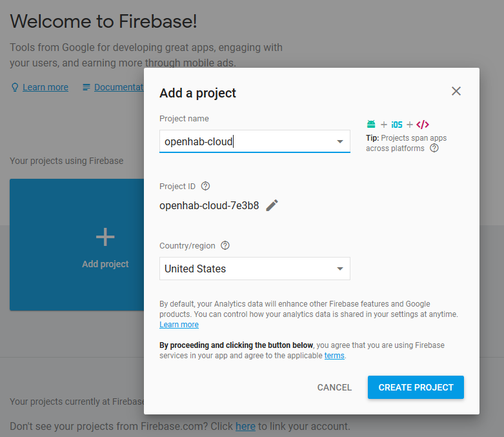This screenshot has width=504, height=437.
Task: Click the pencil icon to edit Project ID
Action: 272,205
